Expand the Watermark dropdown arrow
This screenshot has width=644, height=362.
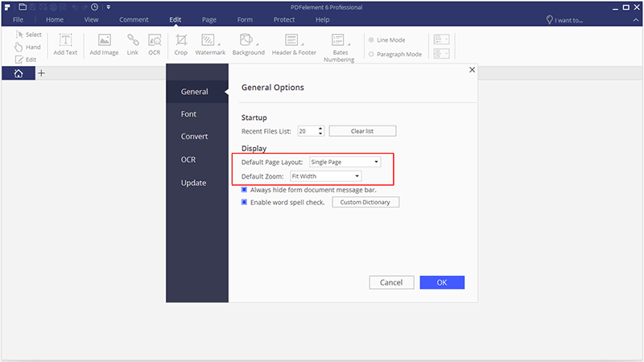point(219,44)
